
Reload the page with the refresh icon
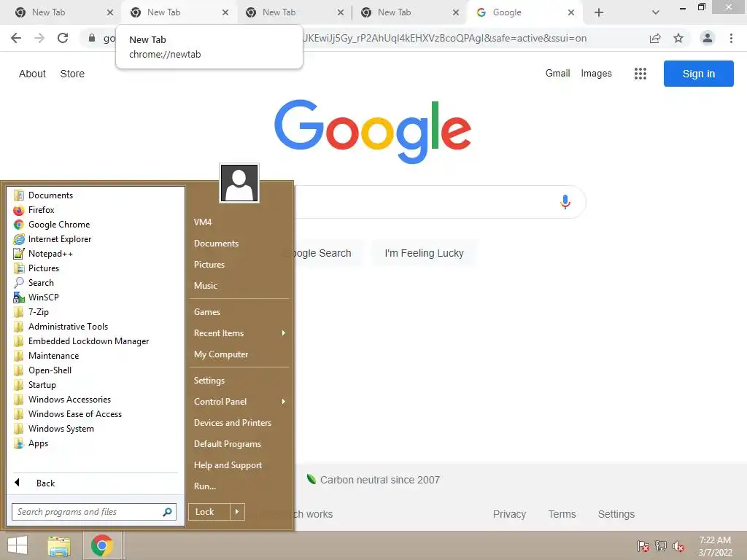[63, 38]
